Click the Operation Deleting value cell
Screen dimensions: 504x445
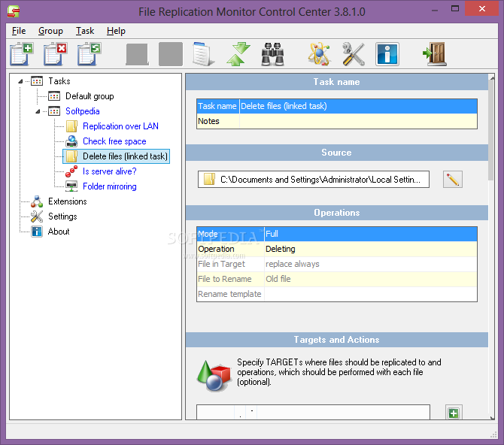(371, 249)
